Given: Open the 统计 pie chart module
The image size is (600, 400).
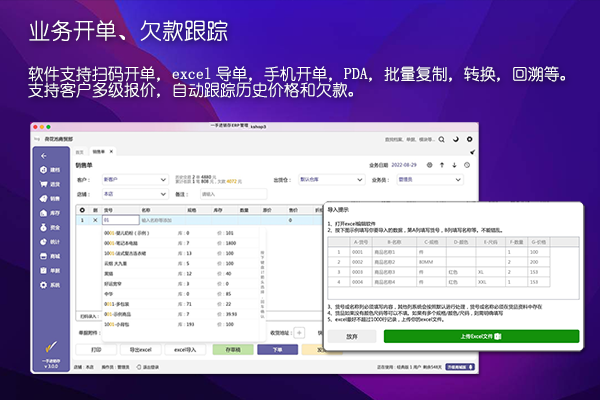Looking at the screenshot, I should click(x=50, y=242).
